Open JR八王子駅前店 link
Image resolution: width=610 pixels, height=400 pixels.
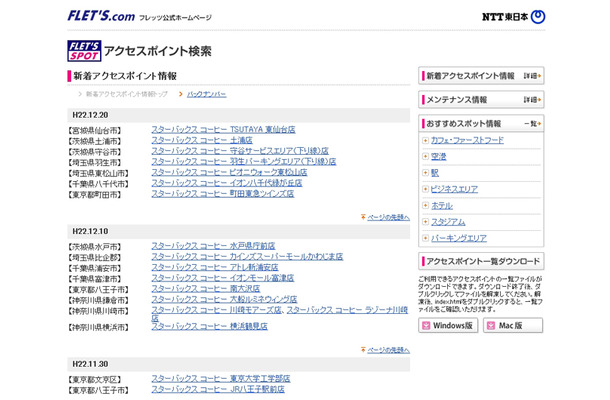click(x=218, y=389)
